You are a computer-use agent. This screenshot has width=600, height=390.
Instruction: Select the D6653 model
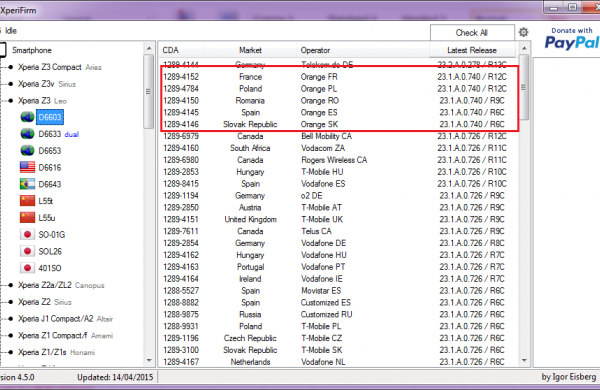click(50, 151)
